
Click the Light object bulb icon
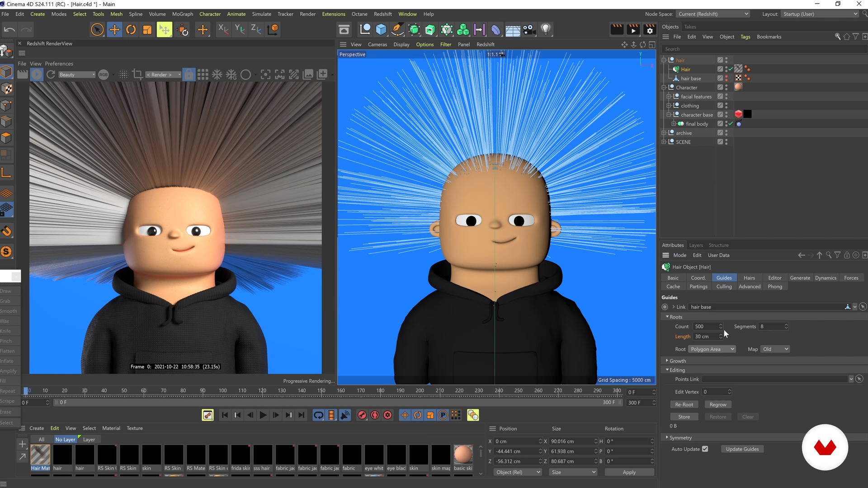click(546, 30)
